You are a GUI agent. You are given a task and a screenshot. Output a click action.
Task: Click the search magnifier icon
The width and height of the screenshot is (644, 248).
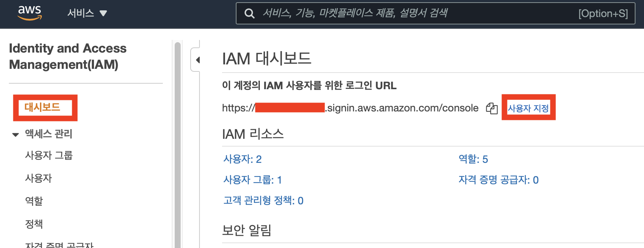pyautogui.click(x=249, y=14)
